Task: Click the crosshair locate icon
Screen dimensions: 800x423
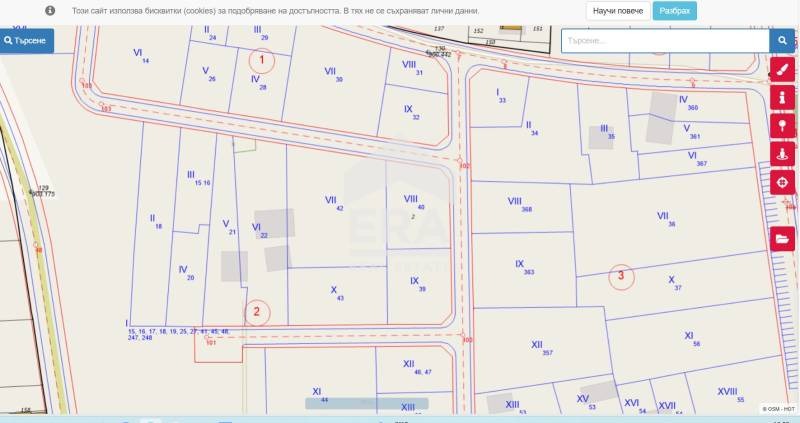Action: coord(782,183)
